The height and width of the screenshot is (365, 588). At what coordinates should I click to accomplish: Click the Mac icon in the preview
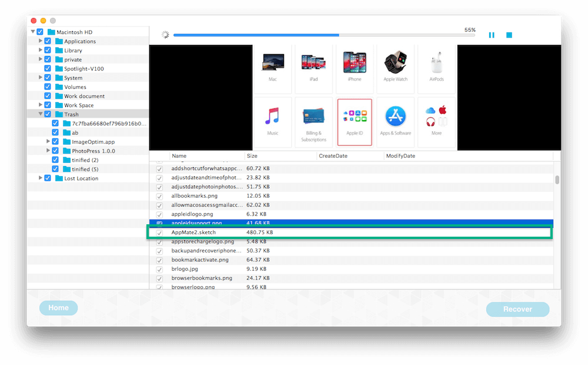coord(273,62)
